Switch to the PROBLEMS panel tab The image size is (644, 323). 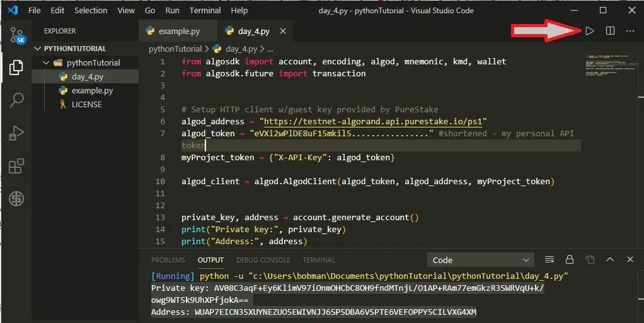click(168, 260)
